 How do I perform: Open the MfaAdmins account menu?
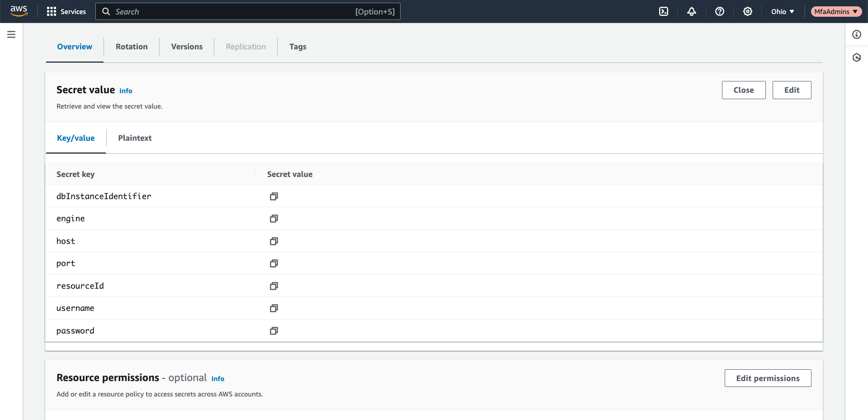pyautogui.click(x=836, y=11)
